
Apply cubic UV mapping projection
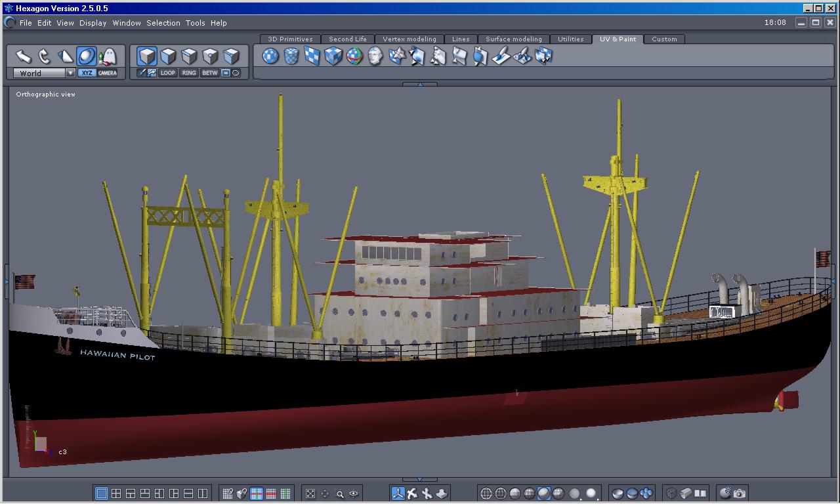tap(333, 56)
